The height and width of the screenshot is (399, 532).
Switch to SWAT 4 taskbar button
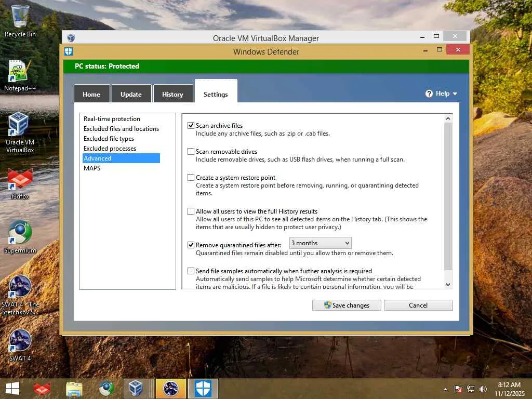coord(170,389)
